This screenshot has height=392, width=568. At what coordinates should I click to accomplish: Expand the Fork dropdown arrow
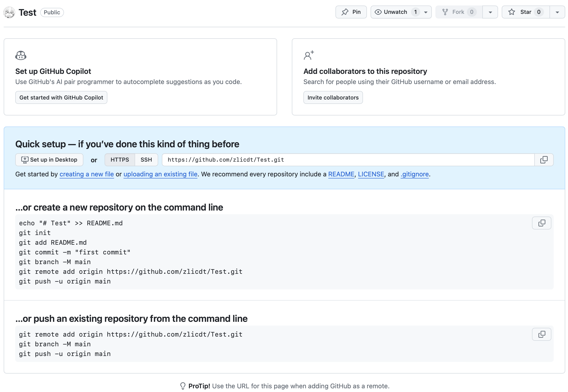[x=490, y=12]
